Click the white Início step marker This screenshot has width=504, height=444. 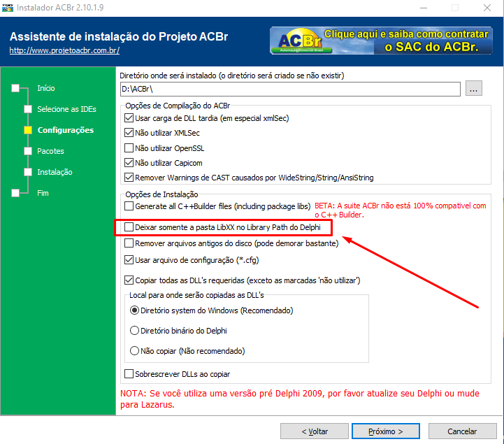15,88
